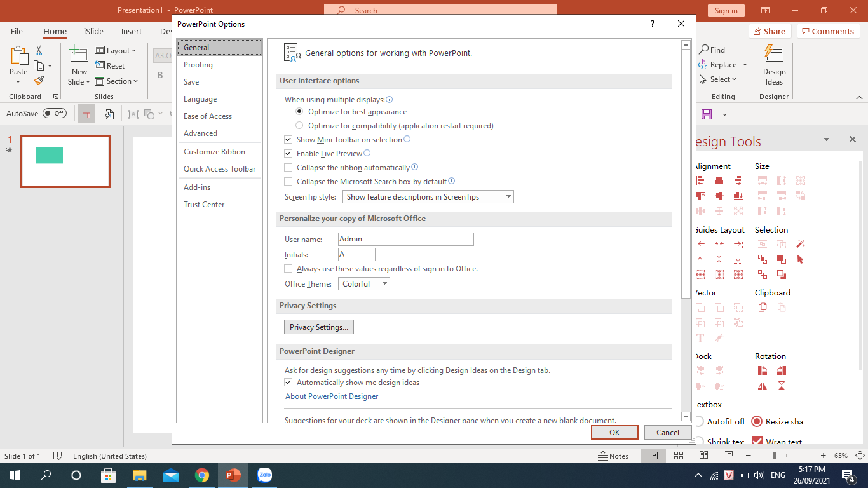868x488 pixels.
Task: Click the flip vertical icon under Rotation
Action: pyautogui.click(x=781, y=386)
